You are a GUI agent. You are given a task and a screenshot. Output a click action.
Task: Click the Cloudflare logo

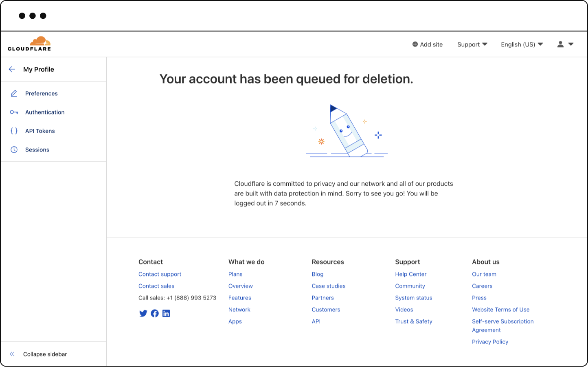pyautogui.click(x=29, y=44)
